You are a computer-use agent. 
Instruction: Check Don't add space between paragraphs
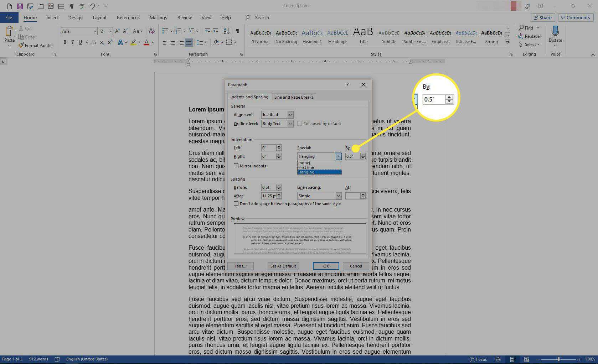tap(236, 204)
